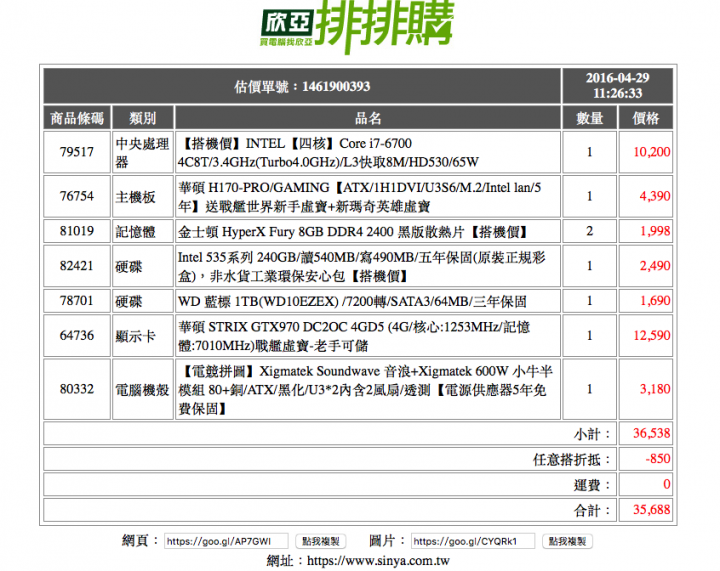Select product code 76754

(77, 196)
